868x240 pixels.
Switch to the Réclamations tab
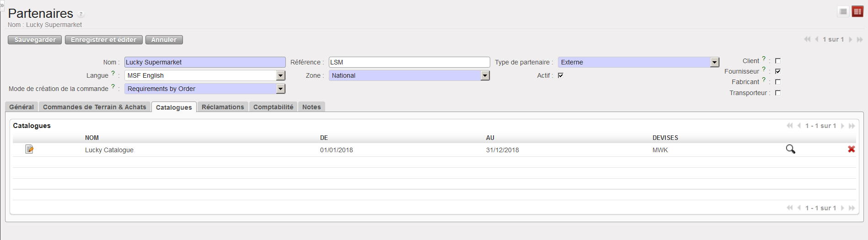point(223,107)
